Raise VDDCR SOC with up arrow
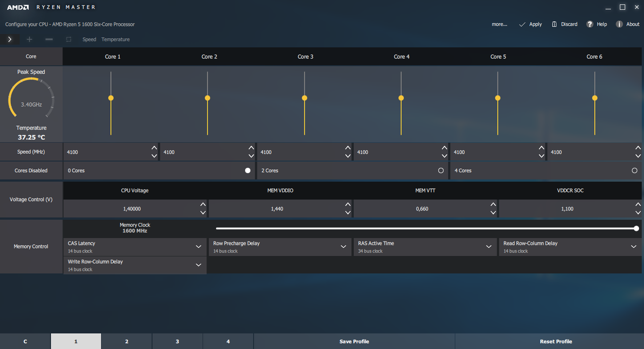The height and width of the screenshot is (349, 644). pyautogui.click(x=638, y=204)
